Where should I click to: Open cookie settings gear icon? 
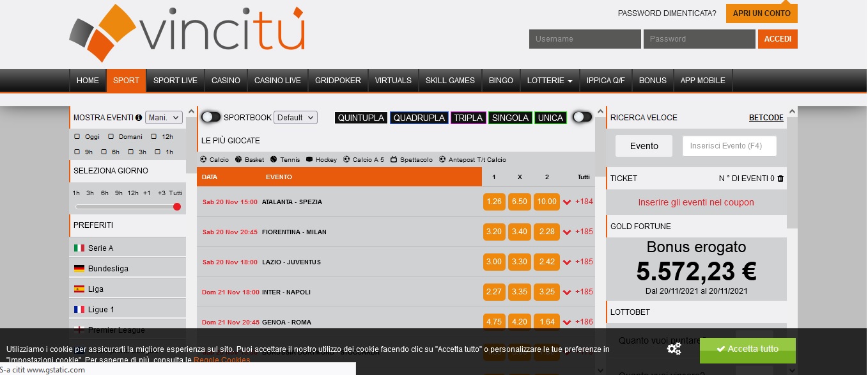tap(674, 349)
